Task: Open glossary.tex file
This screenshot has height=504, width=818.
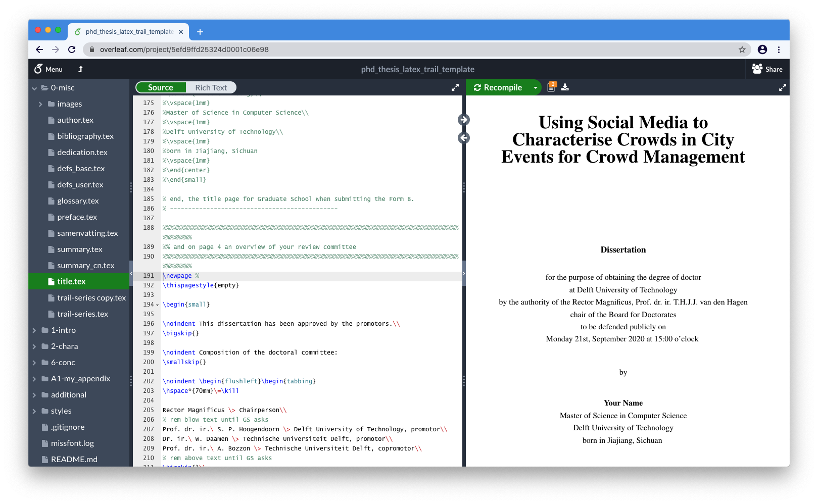Action: click(79, 201)
